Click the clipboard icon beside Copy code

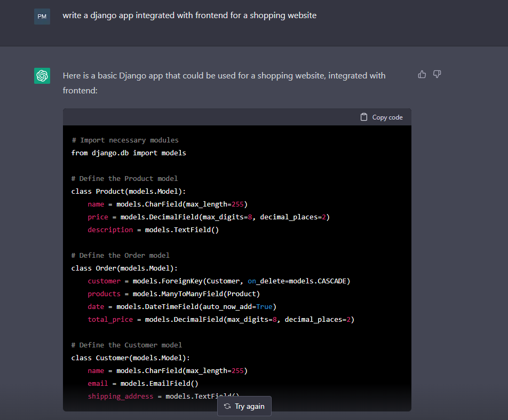tap(363, 116)
